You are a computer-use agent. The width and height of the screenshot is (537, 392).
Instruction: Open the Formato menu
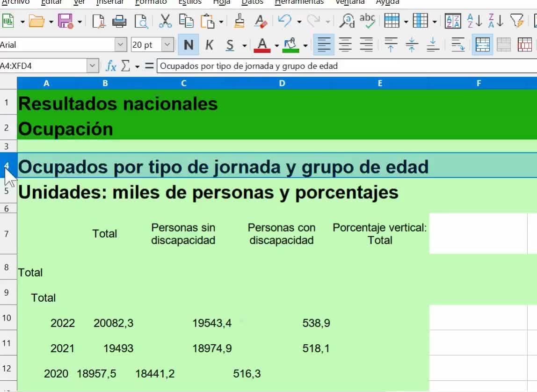click(151, 2)
